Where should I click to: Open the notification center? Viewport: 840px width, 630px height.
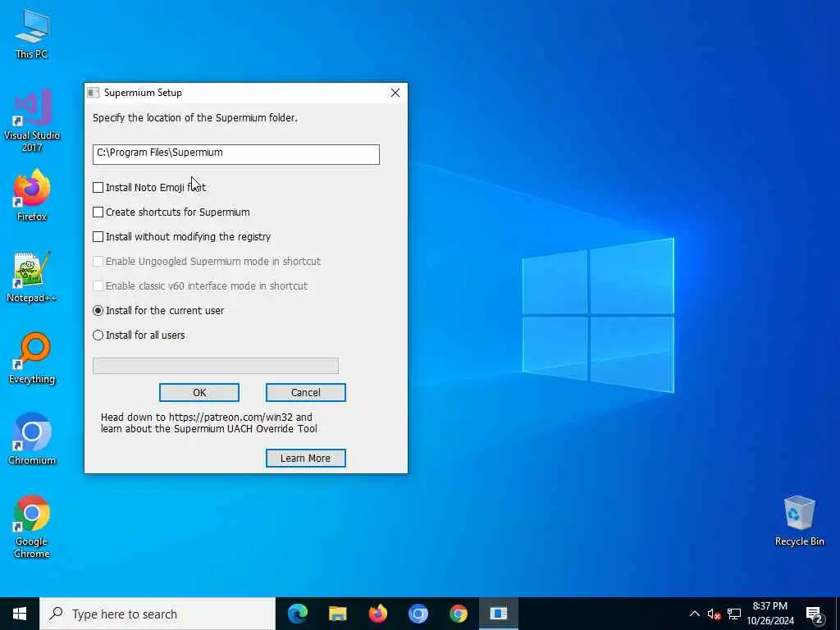(814, 614)
